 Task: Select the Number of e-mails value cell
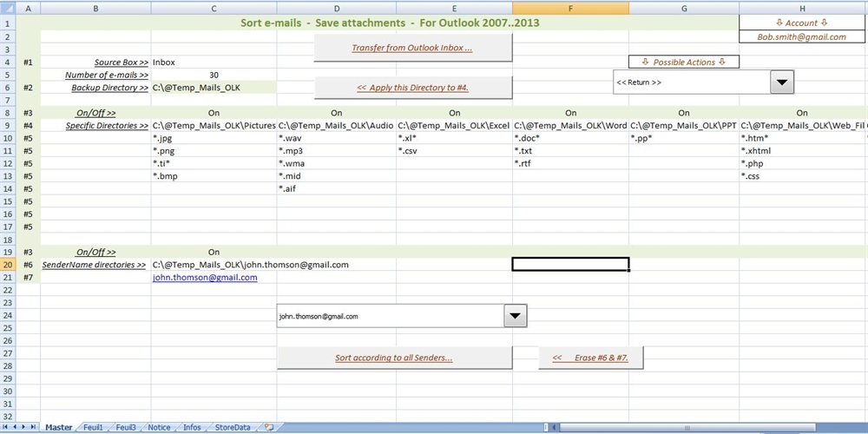pyautogui.click(x=214, y=75)
